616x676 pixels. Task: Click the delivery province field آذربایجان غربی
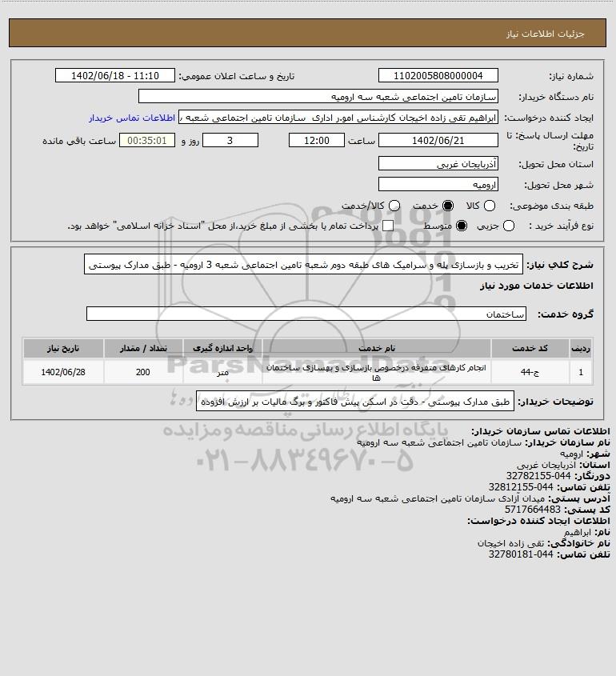point(438,164)
